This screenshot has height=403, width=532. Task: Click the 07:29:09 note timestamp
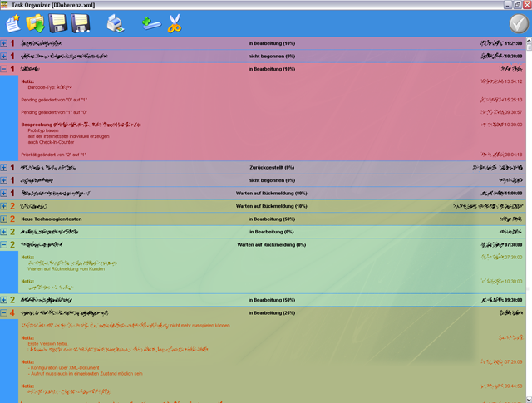coord(501,362)
